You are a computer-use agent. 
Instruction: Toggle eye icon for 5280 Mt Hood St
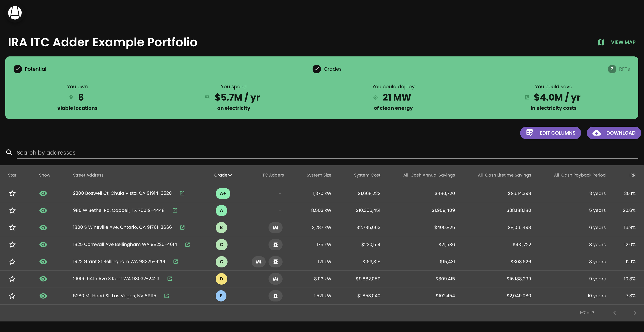tap(43, 296)
